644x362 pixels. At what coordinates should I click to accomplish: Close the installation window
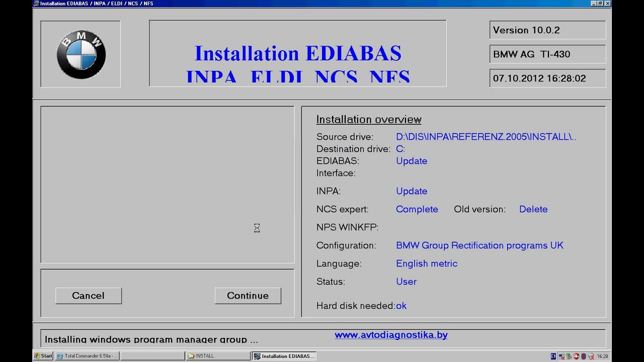coord(608,4)
